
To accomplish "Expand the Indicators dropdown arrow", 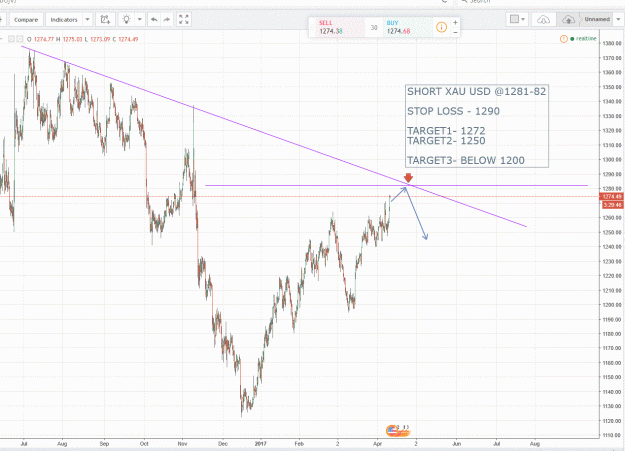I will tap(88, 20).
